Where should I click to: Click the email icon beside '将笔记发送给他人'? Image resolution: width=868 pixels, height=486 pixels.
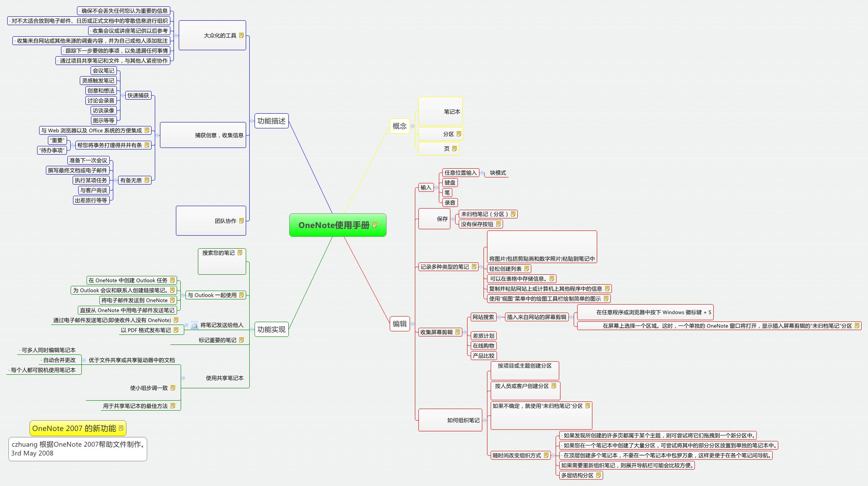193,325
